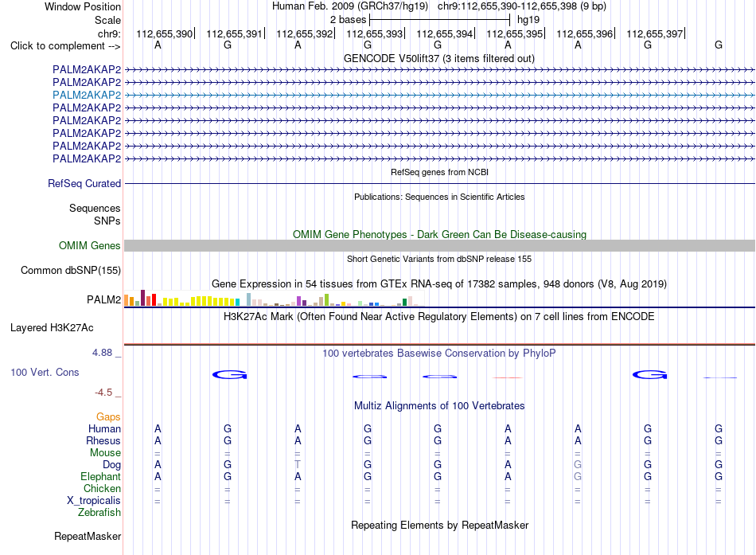The height and width of the screenshot is (555, 756).
Task: Select the X_tropicalis species row label
Action: 94,501
